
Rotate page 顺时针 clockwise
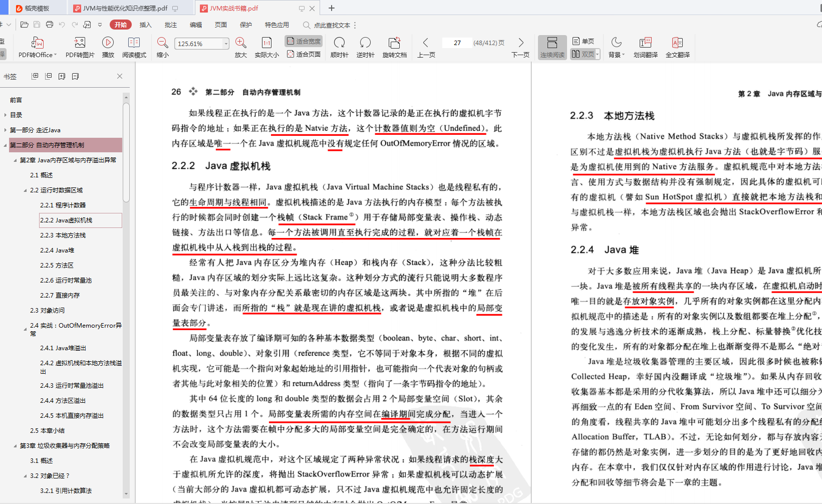click(339, 48)
